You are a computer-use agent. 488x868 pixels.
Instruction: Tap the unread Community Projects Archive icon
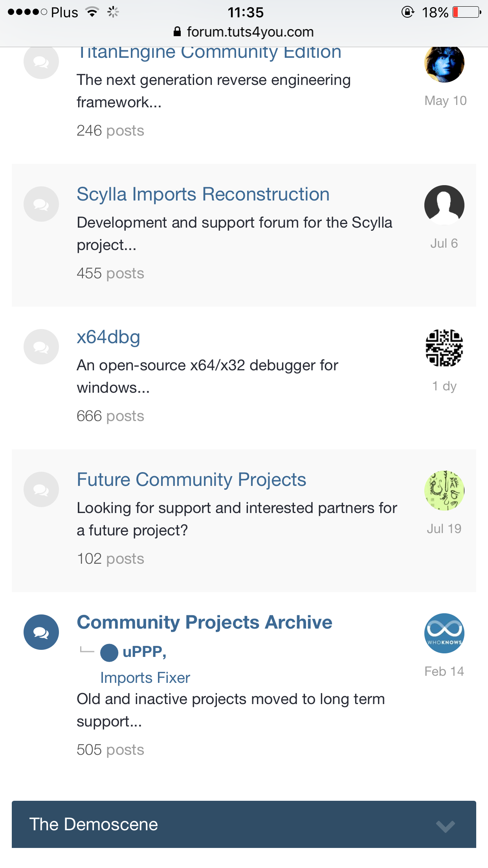(x=41, y=632)
